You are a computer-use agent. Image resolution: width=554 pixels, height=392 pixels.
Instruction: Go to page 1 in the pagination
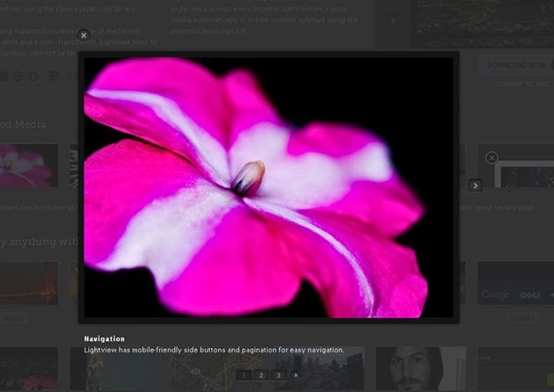(x=244, y=375)
